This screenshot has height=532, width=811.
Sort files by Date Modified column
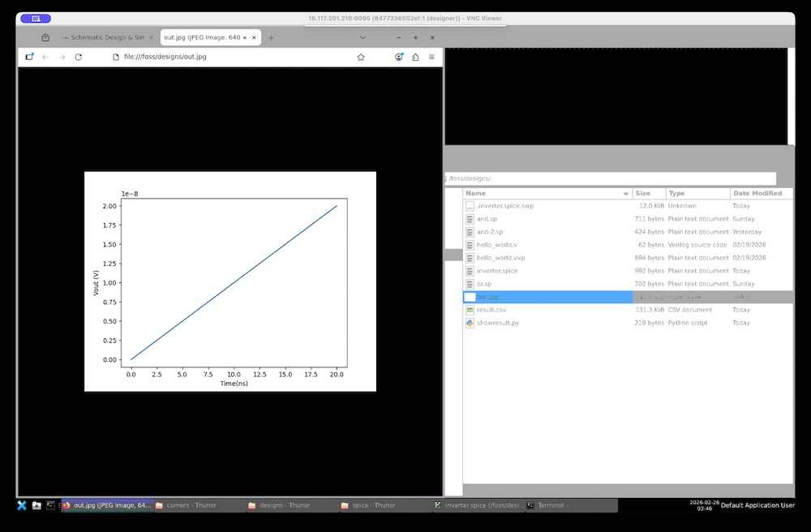(757, 194)
